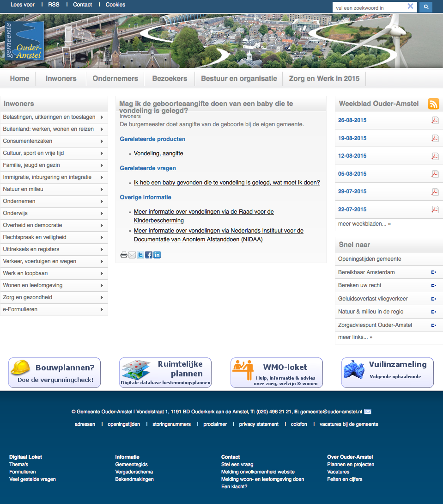
Task: Print this page with the printer icon
Action: (124, 255)
